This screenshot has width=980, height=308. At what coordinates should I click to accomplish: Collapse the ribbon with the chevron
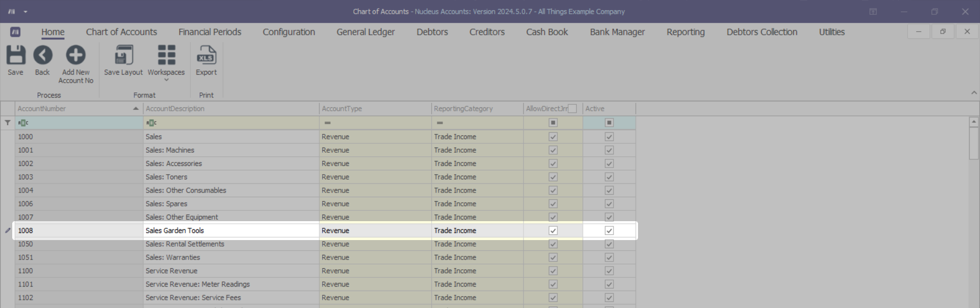[974, 93]
